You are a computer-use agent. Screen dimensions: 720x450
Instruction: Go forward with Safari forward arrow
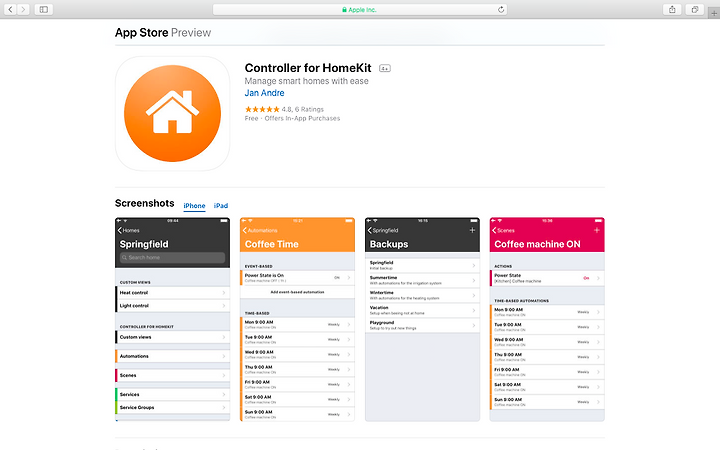(x=23, y=9)
